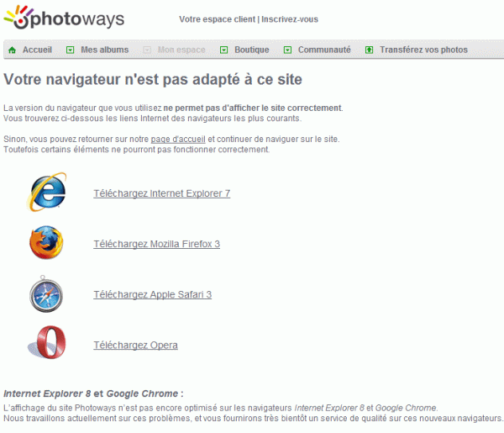Click Téléchargez Mozilla Firefox 3 link

(156, 244)
